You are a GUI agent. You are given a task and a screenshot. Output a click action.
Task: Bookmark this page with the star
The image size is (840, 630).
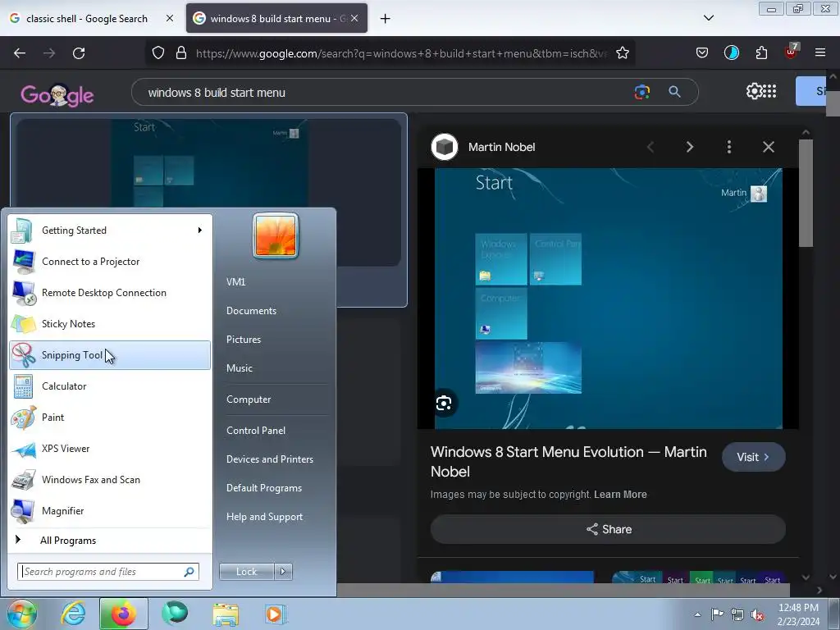(623, 53)
